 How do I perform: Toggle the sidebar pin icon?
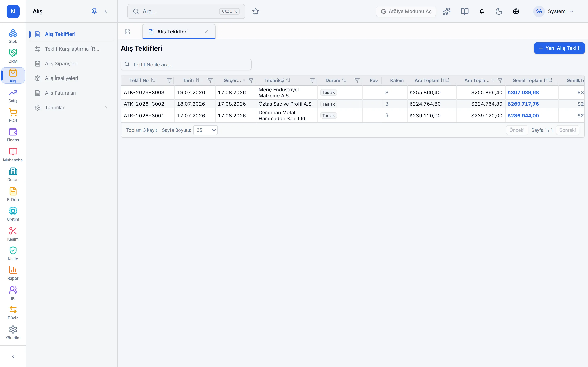click(x=94, y=11)
